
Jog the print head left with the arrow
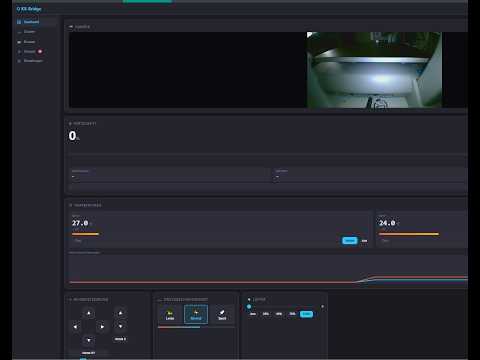75,327
